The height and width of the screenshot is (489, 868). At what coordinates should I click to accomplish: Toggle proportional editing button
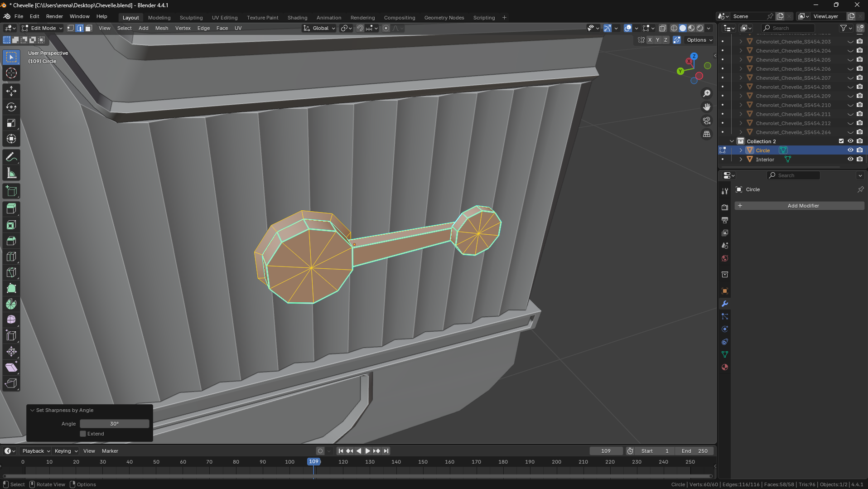click(386, 28)
